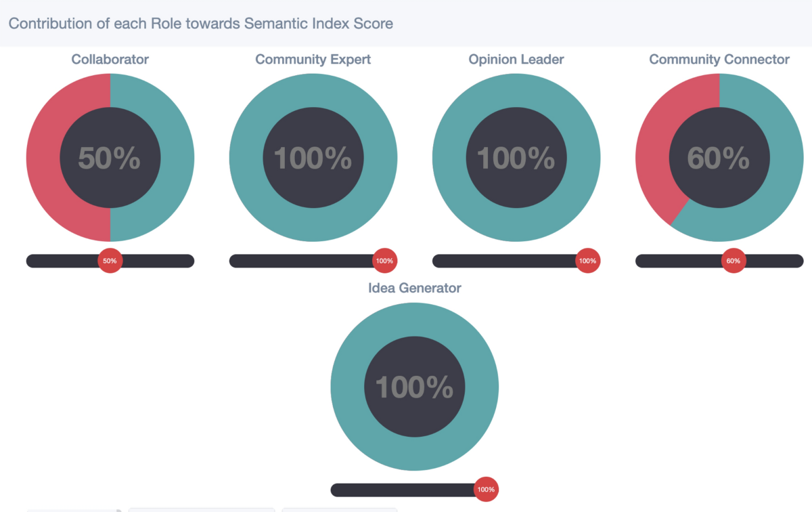The width and height of the screenshot is (812, 512).
Task: Click the Opinion Leader slider's 100% handle
Action: coord(587,261)
